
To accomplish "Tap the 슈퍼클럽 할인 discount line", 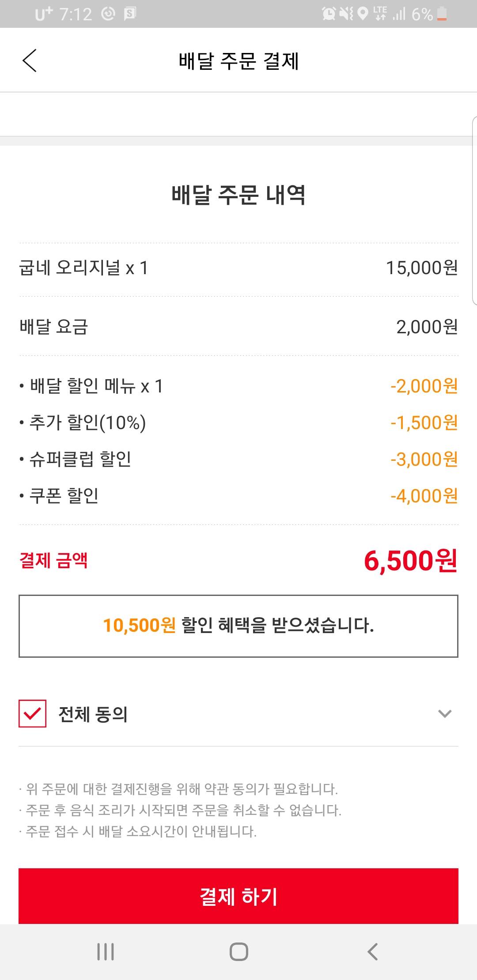I will (238, 459).
